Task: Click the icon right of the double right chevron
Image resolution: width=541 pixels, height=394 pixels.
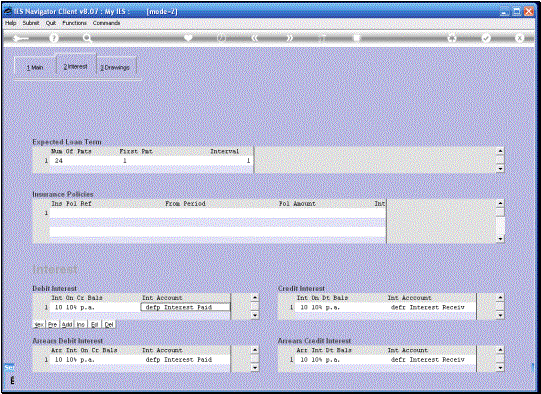Action: coord(322,38)
